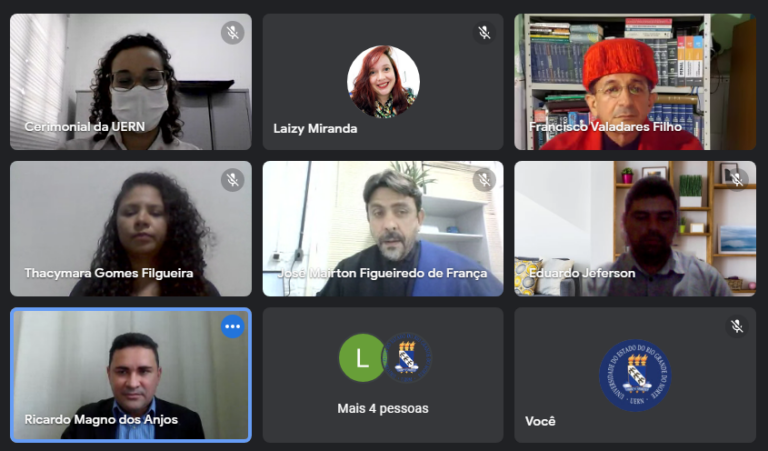
Task: Click muted mic icon on Cerimonial da UERN tile
Action: coord(233,33)
